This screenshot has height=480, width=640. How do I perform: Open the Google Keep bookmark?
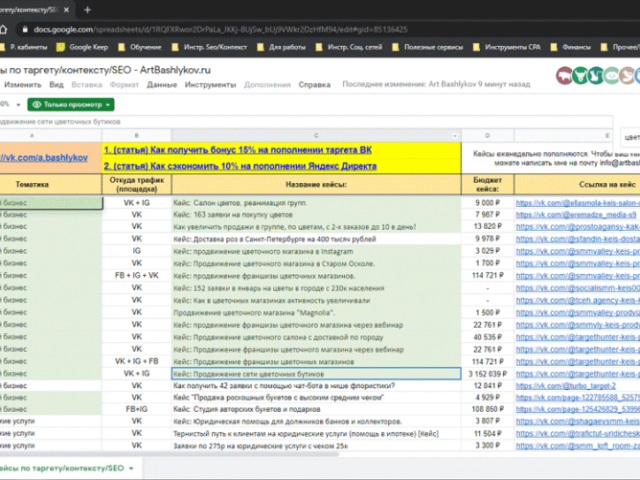pos(83,47)
